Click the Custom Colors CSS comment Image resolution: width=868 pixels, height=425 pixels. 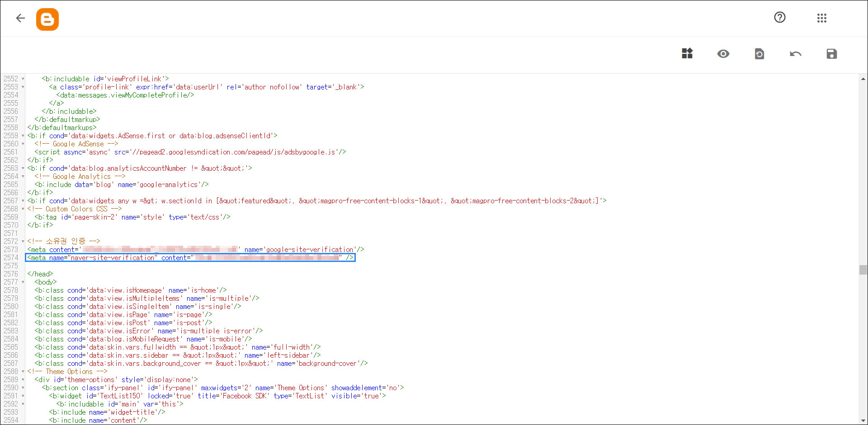click(74, 209)
